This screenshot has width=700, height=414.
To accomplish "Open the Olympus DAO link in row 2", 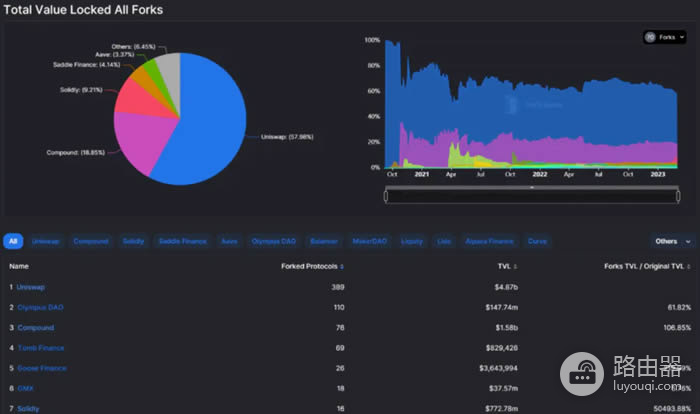I will (x=40, y=307).
